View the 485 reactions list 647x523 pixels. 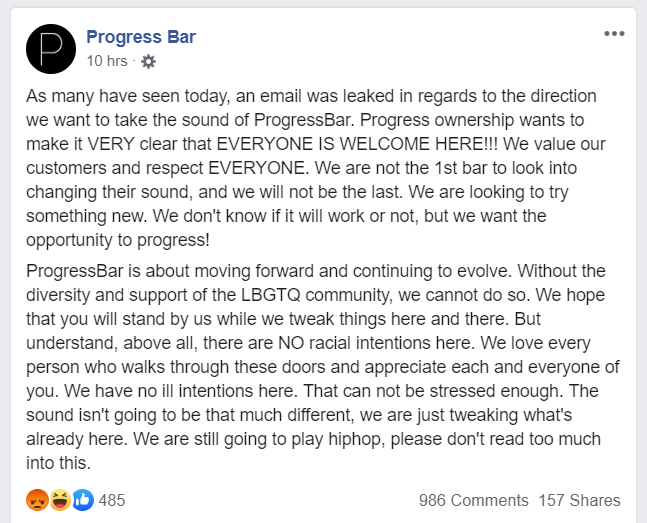click(x=112, y=500)
